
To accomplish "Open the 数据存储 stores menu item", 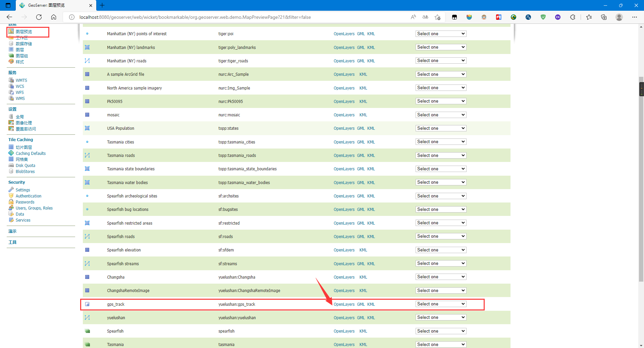I will [24, 44].
